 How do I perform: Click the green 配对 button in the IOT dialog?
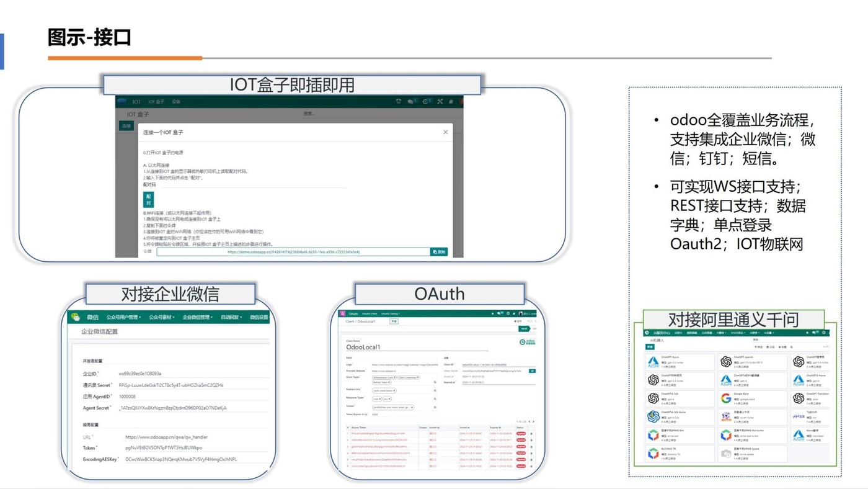(148, 199)
